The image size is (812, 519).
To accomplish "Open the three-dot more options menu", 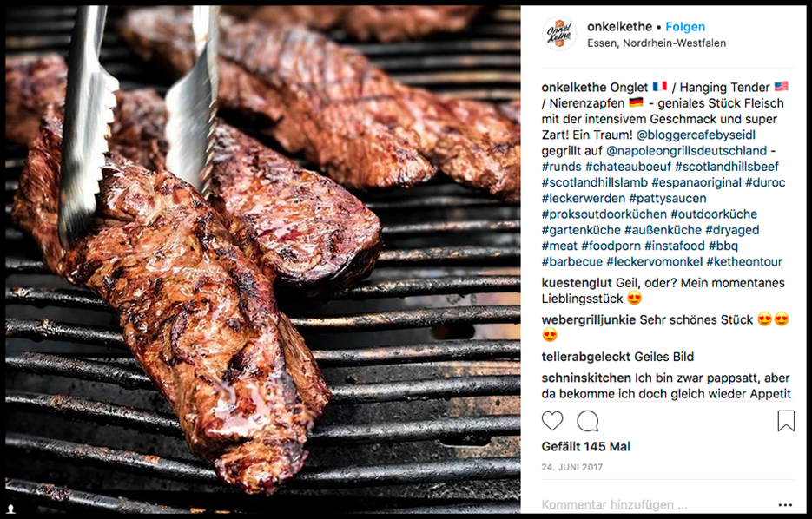I will pyautogui.click(x=785, y=505).
